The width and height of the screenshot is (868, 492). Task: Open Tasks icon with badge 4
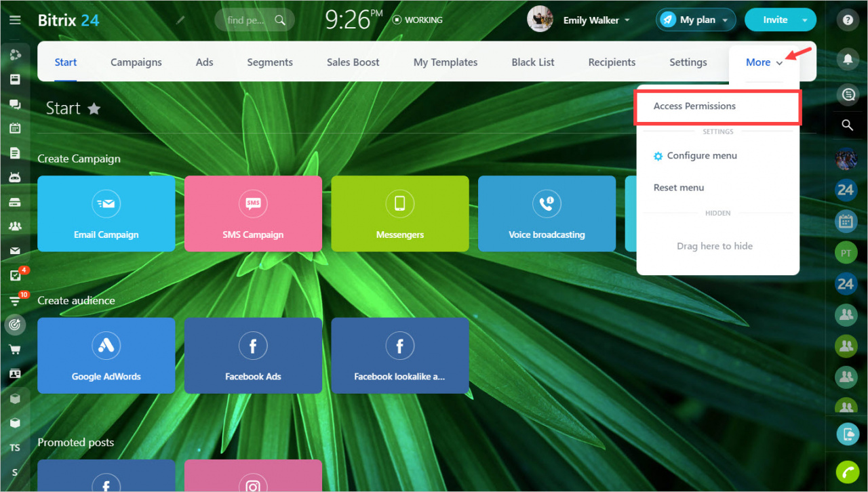tap(15, 276)
